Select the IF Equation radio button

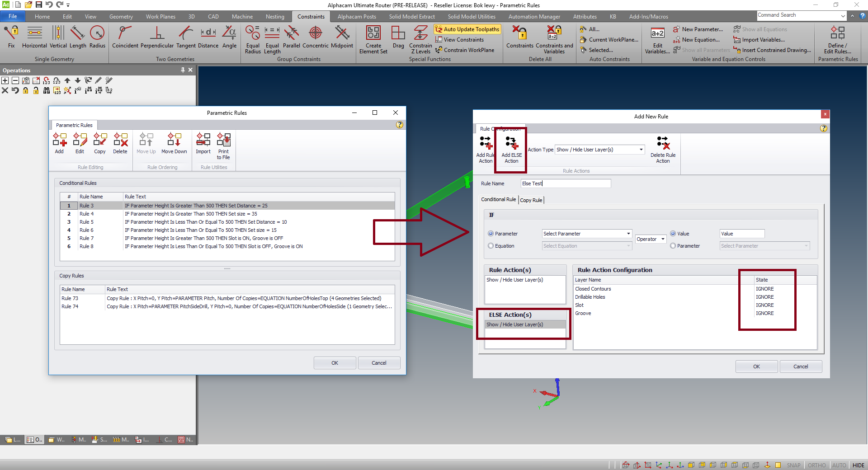coord(491,246)
